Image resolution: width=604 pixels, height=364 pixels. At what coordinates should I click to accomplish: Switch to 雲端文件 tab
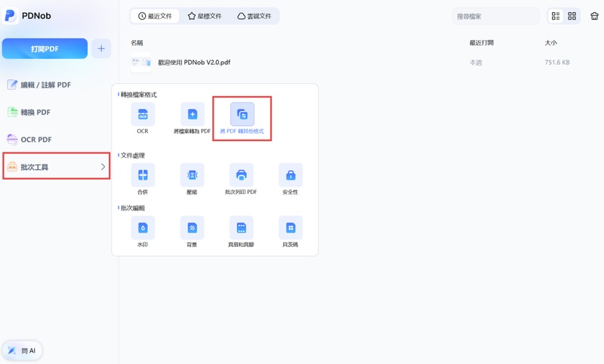pos(254,16)
